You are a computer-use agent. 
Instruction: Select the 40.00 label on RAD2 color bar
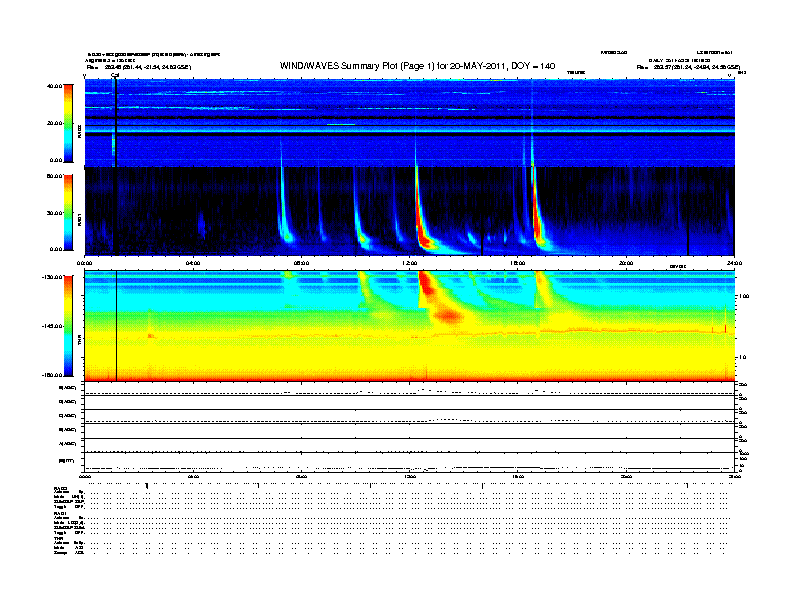coord(54,86)
